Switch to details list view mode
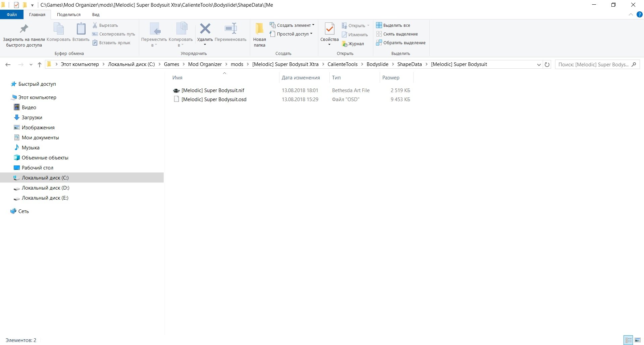 pos(628,340)
